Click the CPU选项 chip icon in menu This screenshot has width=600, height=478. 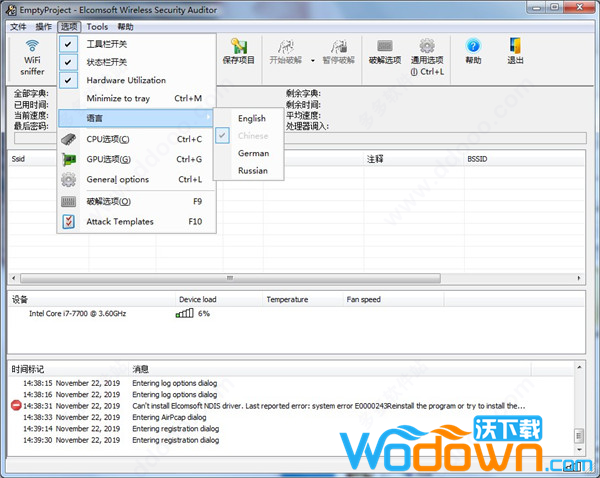coord(68,139)
